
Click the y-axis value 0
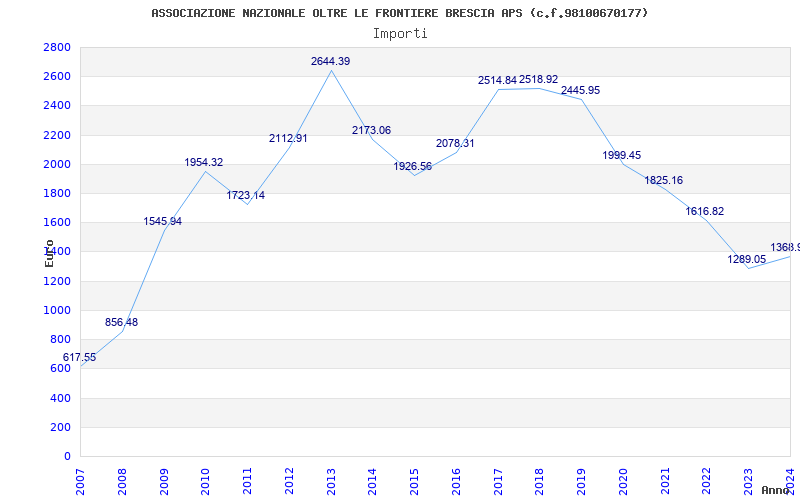pos(67,456)
